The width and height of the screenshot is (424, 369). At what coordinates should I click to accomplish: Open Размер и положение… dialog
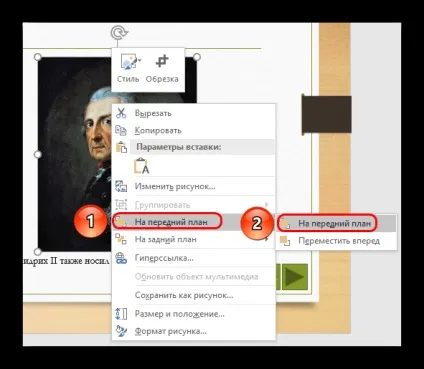(193, 314)
